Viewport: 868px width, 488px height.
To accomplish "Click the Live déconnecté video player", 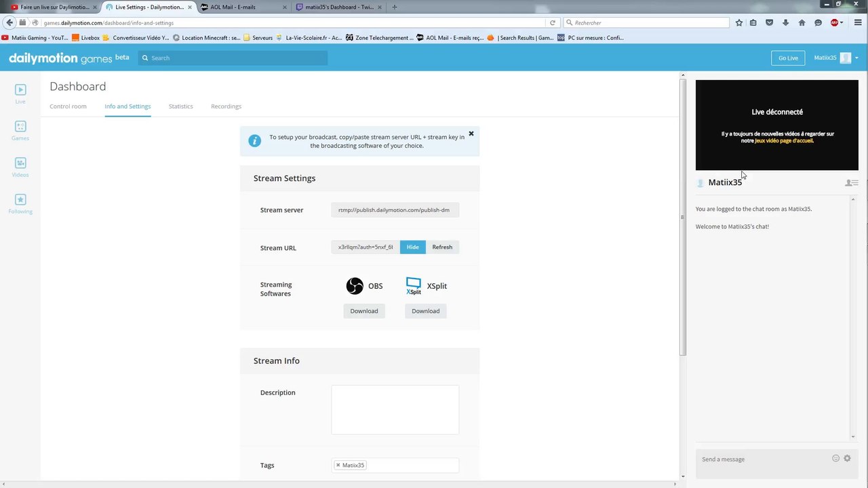I will [777, 125].
